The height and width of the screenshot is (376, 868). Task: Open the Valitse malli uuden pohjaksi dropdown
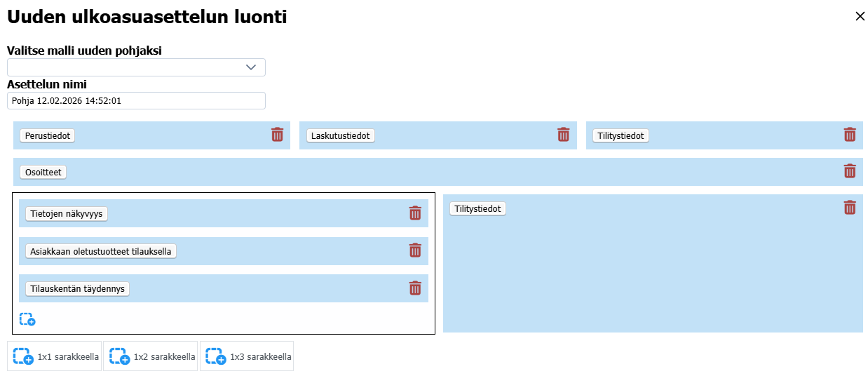point(136,67)
